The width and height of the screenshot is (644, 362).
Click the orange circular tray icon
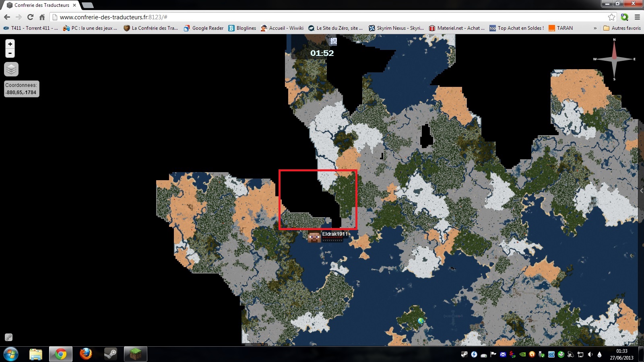click(x=532, y=354)
